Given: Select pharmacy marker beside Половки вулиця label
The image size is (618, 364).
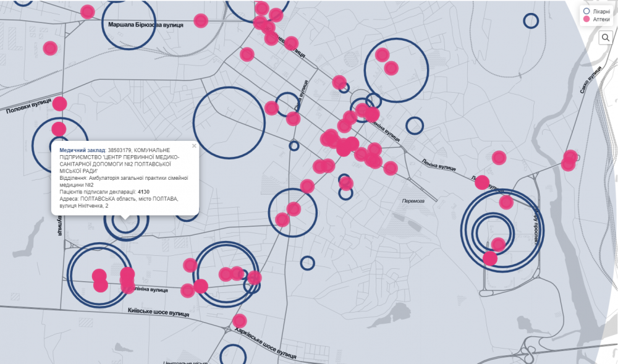Looking at the screenshot, I should click(59, 104).
